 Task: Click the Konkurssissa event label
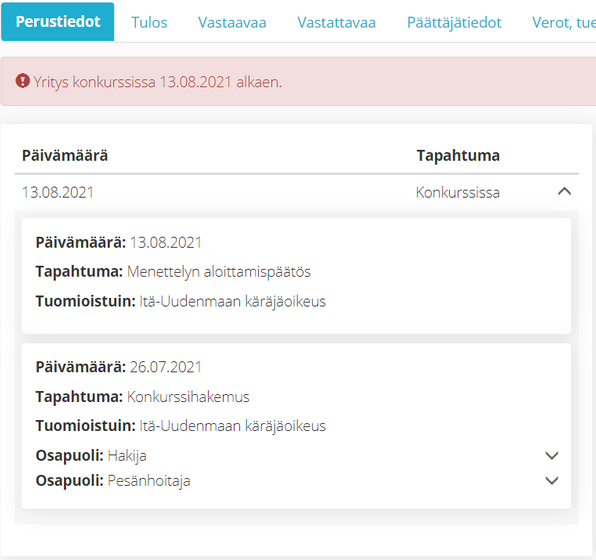458,192
